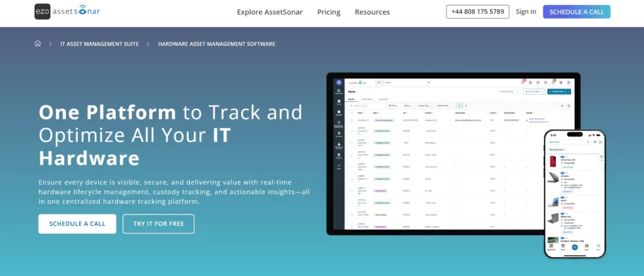The width and height of the screenshot is (644, 276).
Task: Tap the Dashboard icon in phone bottom bar
Action: pyautogui.click(x=551, y=248)
